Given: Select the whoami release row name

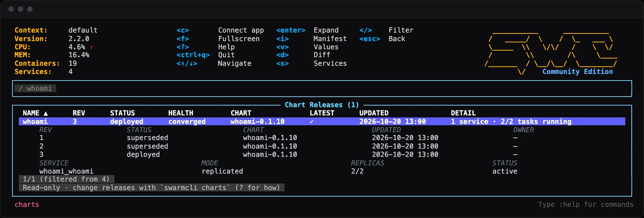Looking at the screenshot, I should click(35, 122).
